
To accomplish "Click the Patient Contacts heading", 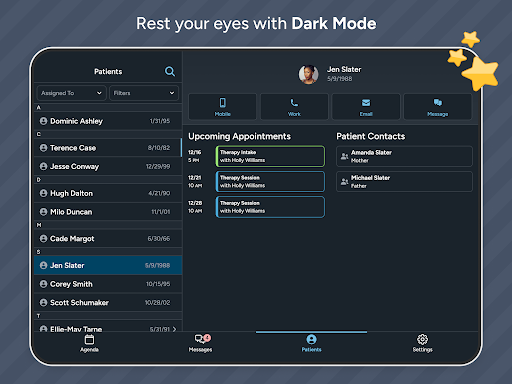I will (x=371, y=136).
